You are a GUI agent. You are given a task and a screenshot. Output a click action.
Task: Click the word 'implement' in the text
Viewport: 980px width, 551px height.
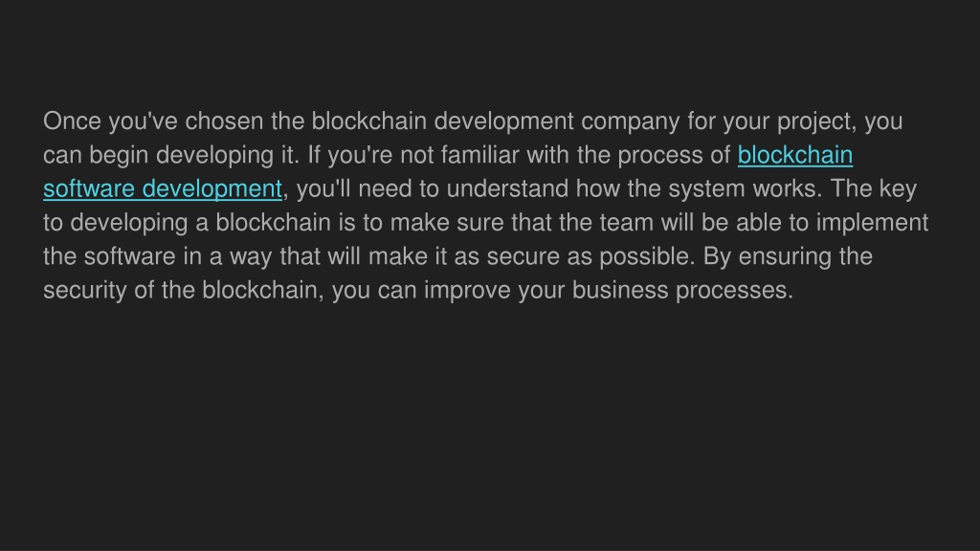[x=873, y=223]
